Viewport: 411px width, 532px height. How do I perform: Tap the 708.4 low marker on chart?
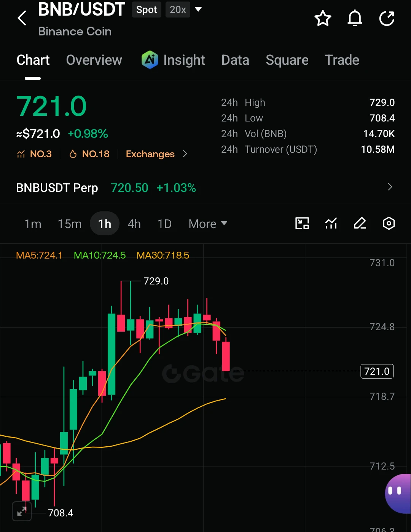point(61,513)
